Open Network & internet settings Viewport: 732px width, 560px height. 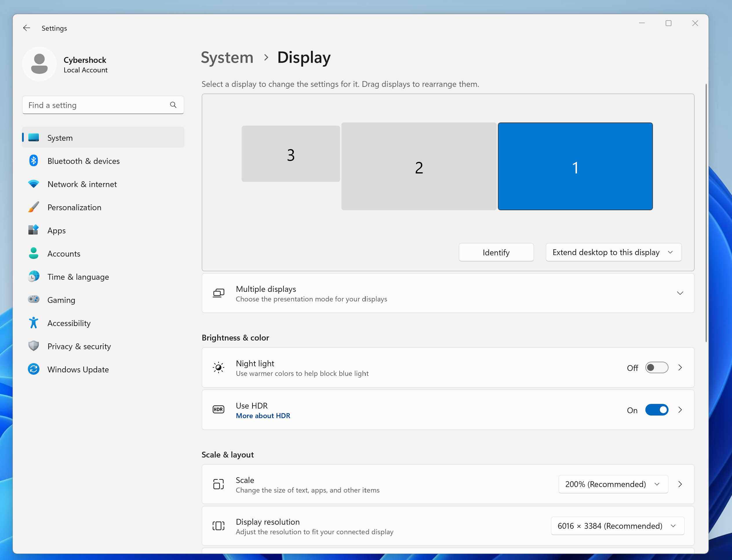point(103,184)
